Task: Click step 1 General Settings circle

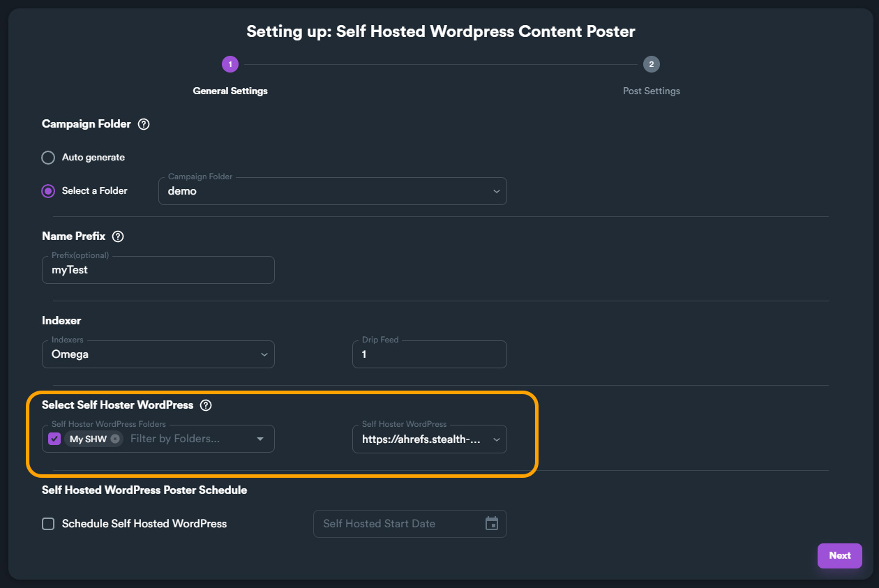Action: [x=230, y=65]
